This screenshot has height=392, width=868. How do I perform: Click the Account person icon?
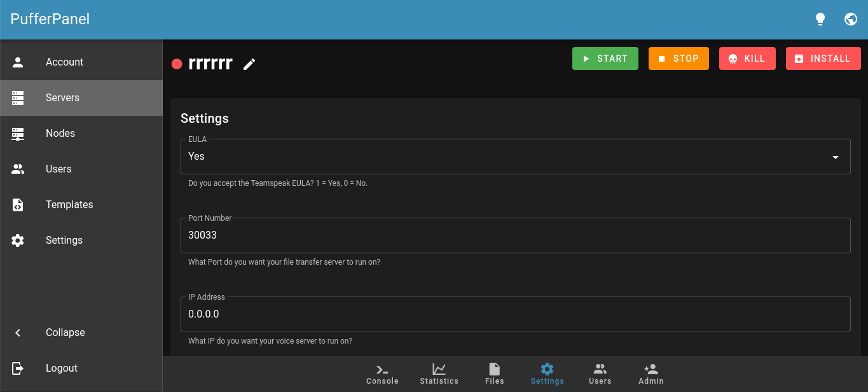[17, 62]
